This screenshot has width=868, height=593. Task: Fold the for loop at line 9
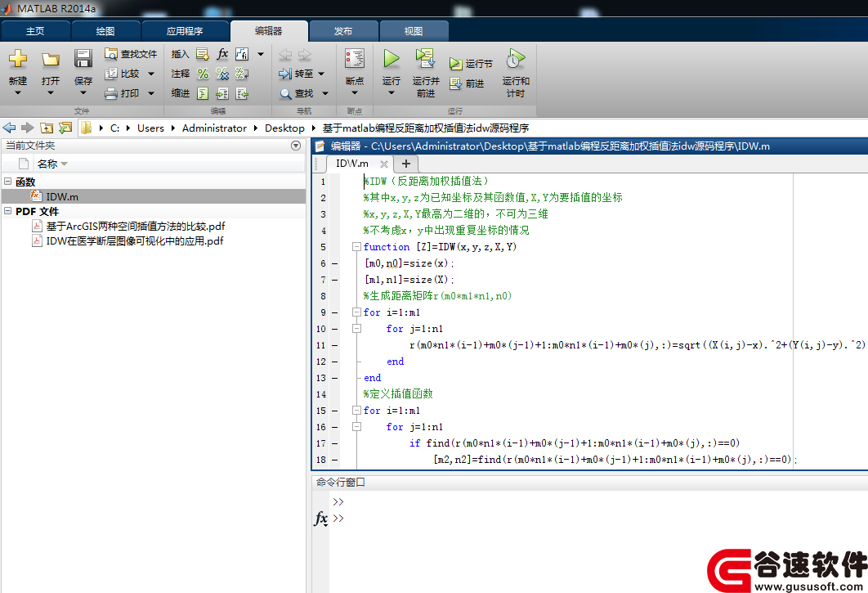tap(357, 312)
